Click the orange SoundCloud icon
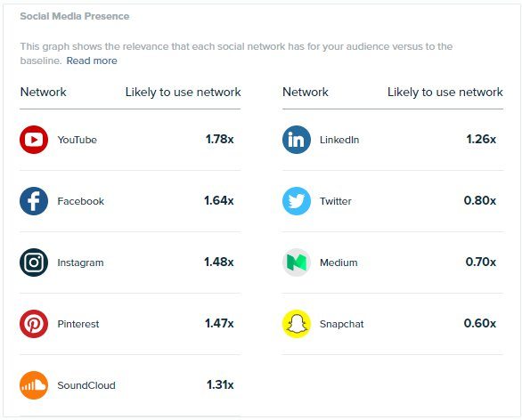Screen dimensions: 522x420 click(x=34, y=385)
